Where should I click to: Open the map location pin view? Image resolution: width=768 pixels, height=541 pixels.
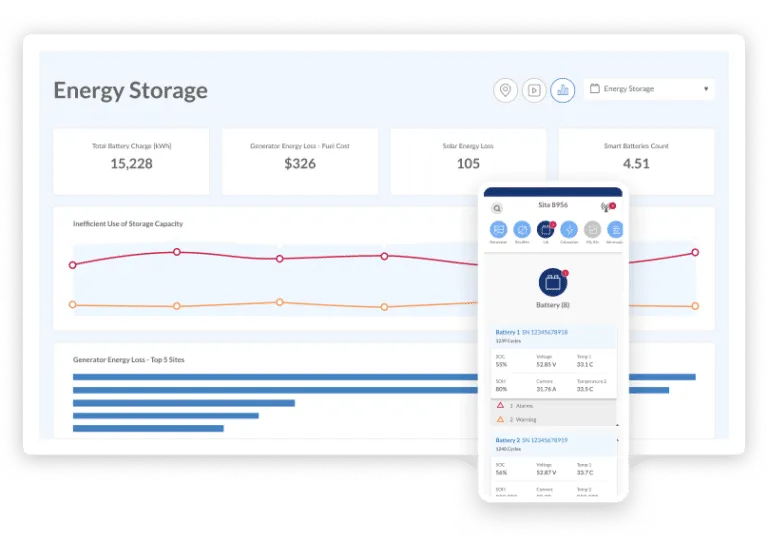(x=505, y=90)
